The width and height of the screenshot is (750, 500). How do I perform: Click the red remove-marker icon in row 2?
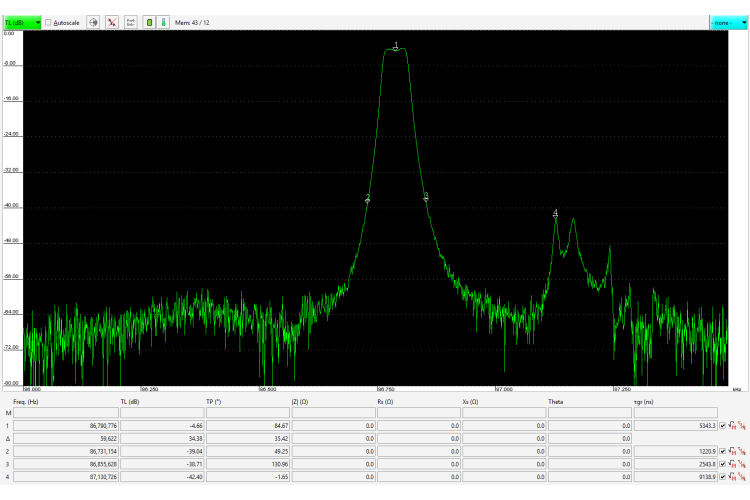(742, 451)
